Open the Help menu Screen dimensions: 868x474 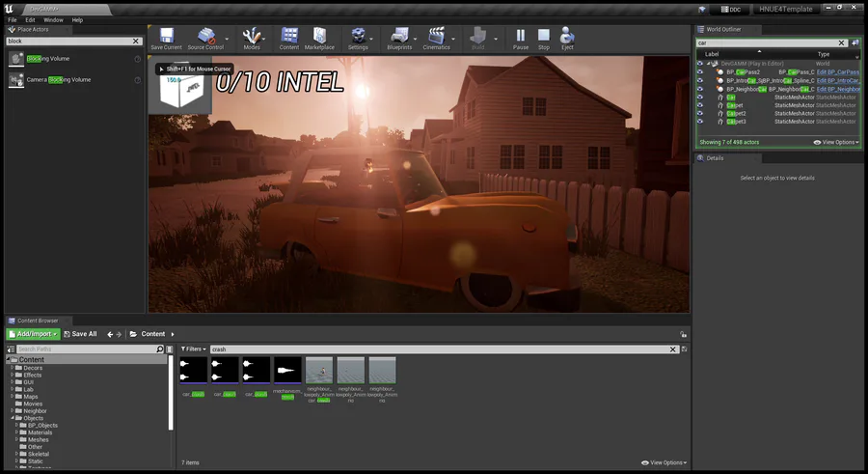tap(77, 20)
